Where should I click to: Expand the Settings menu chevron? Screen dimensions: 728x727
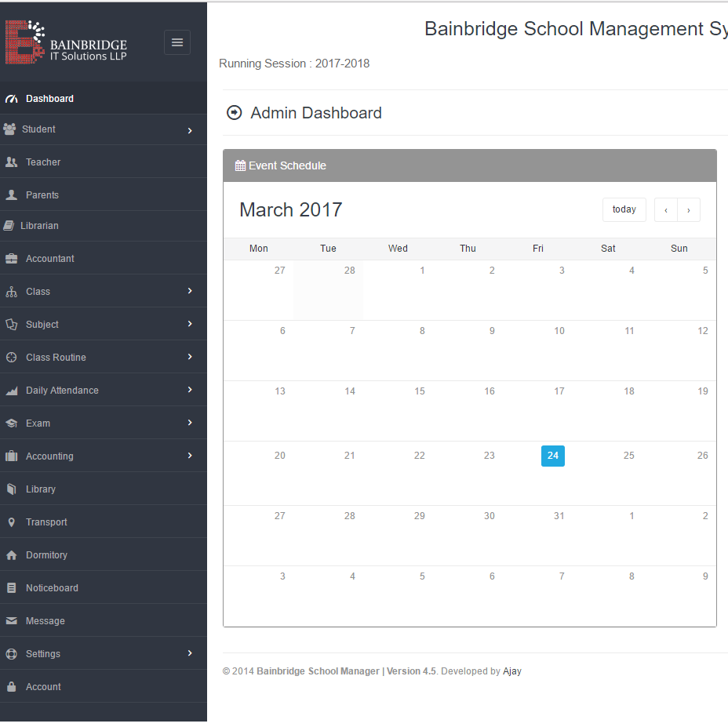(189, 653)
